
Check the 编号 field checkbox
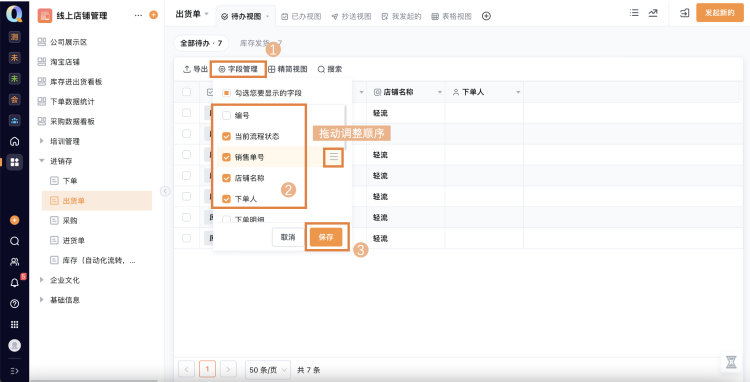pyautogui.click(x=227, y=115)
